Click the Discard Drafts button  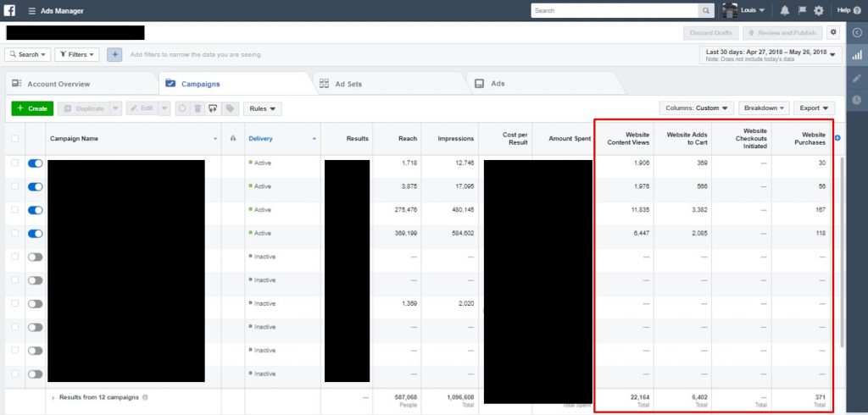[x=711, y=33]
